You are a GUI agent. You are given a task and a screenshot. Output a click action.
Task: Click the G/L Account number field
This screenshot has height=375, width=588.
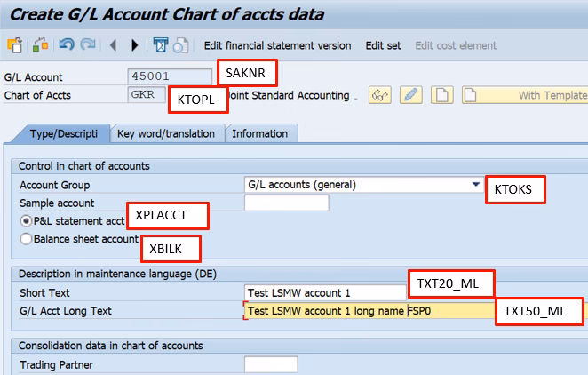(x=170, y=76)
